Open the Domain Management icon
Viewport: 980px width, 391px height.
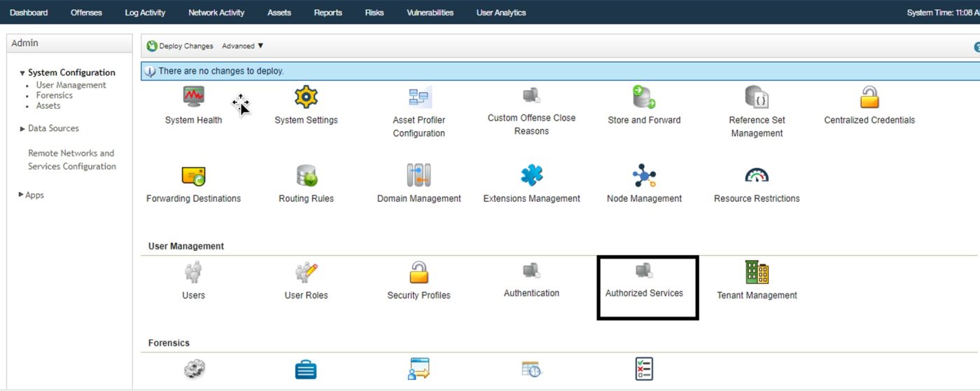(x=419, y=175)
